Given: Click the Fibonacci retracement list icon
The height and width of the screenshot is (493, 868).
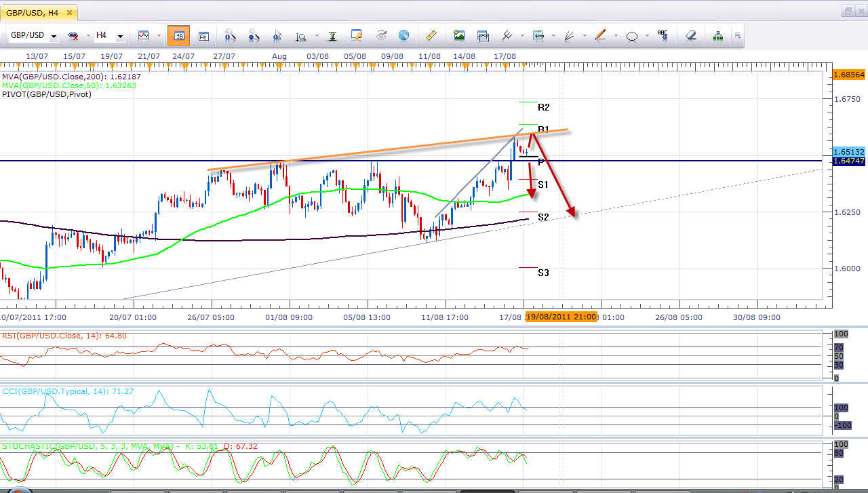Looking at the screenshot, I should (x=538, y=35).
